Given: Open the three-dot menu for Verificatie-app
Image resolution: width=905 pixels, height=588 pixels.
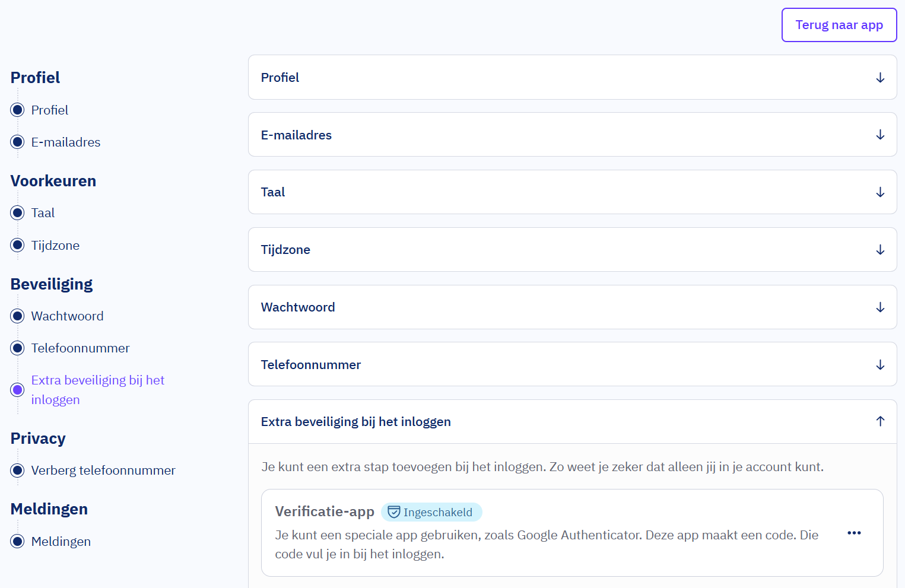Looking at the screenshot, I should (854, 533).
